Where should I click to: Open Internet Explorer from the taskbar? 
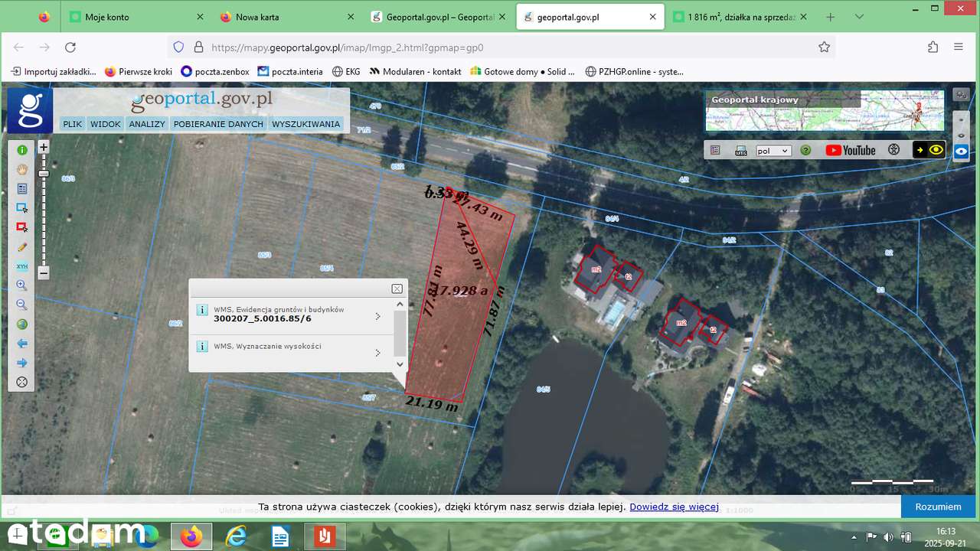[236, 536]
